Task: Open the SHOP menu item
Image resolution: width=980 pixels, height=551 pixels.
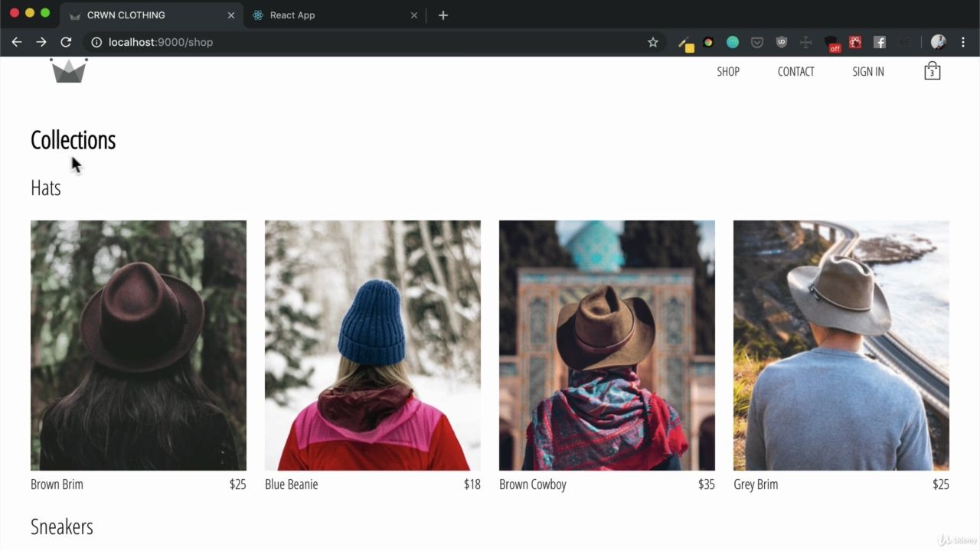Action: coord(727,71)
